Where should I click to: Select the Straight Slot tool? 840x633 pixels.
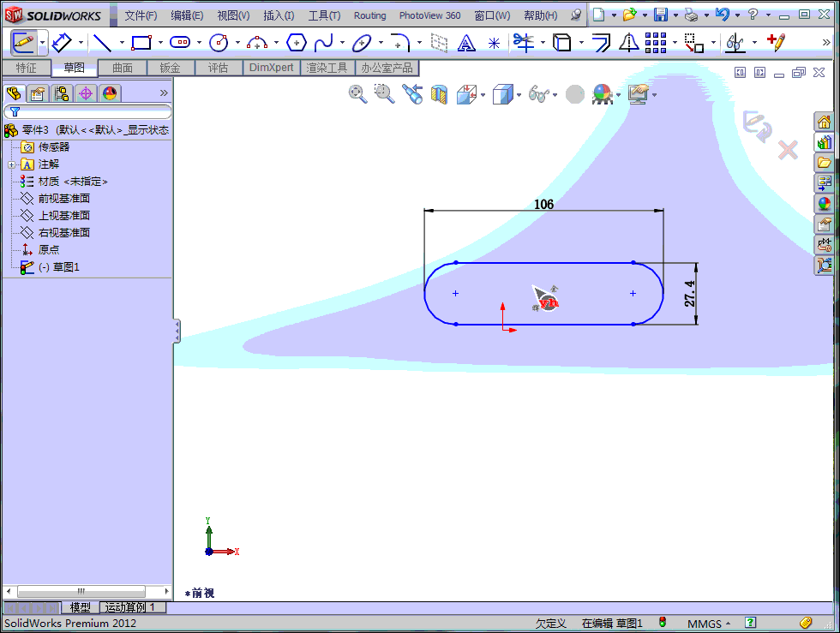[180, 42]
